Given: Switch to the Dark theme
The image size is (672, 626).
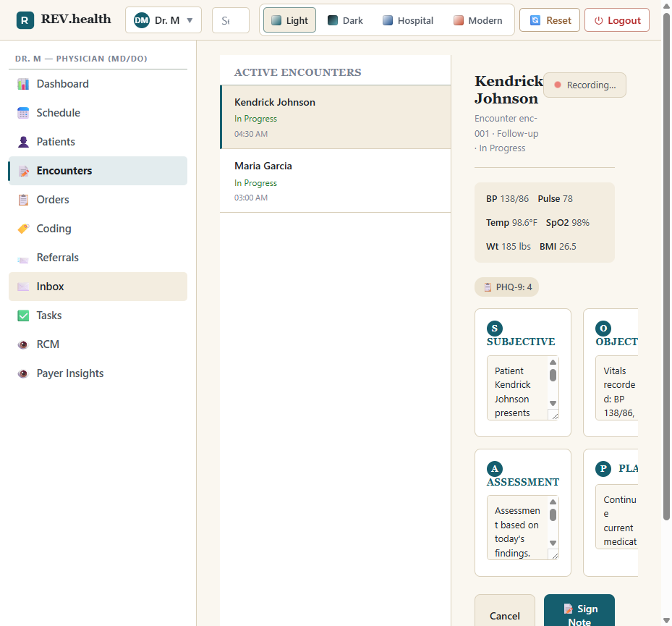Looking at the screenshot, I should click(345, 20).
